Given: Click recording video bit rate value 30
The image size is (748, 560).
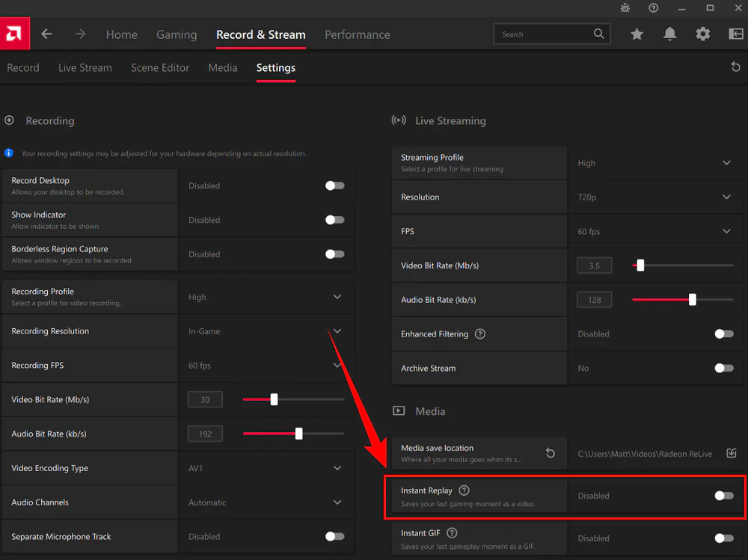Looking at the screenshot, I should (205, 400).
